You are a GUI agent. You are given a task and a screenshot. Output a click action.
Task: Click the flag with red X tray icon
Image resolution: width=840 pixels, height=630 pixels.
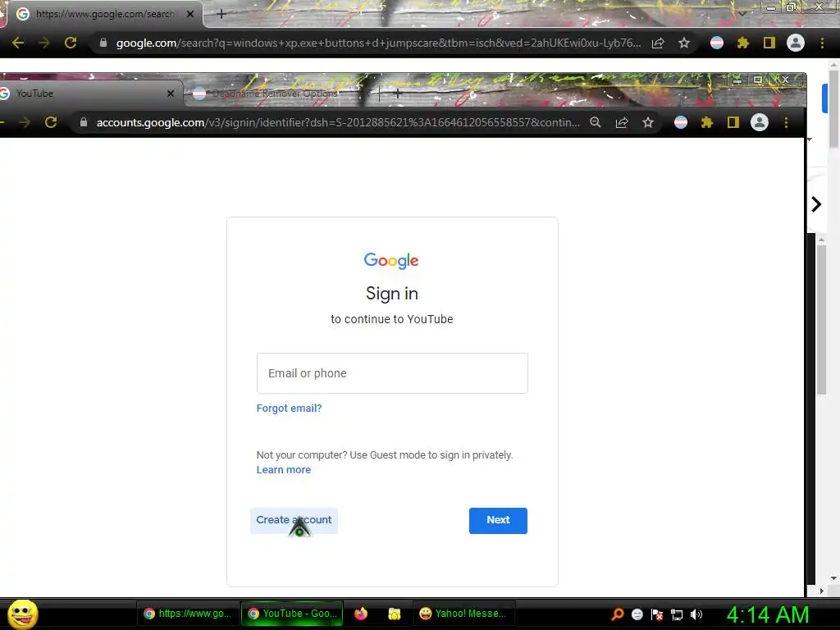[657, 614]
